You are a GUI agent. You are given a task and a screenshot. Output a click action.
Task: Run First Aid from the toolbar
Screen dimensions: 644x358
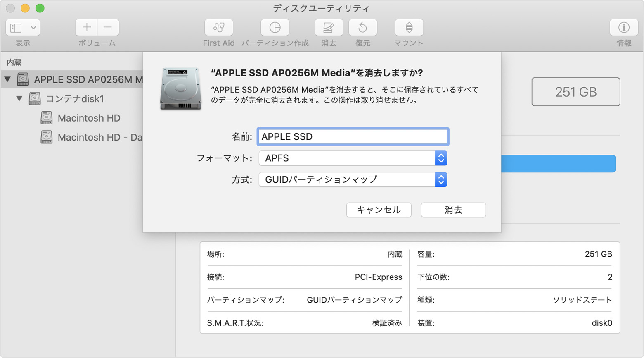219,28
